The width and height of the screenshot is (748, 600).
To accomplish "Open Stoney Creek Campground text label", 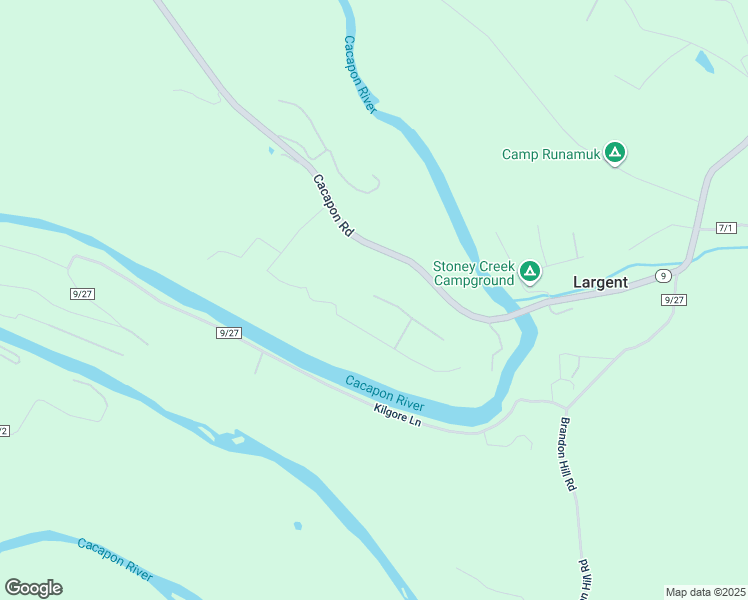I will (x=474, y=273).
